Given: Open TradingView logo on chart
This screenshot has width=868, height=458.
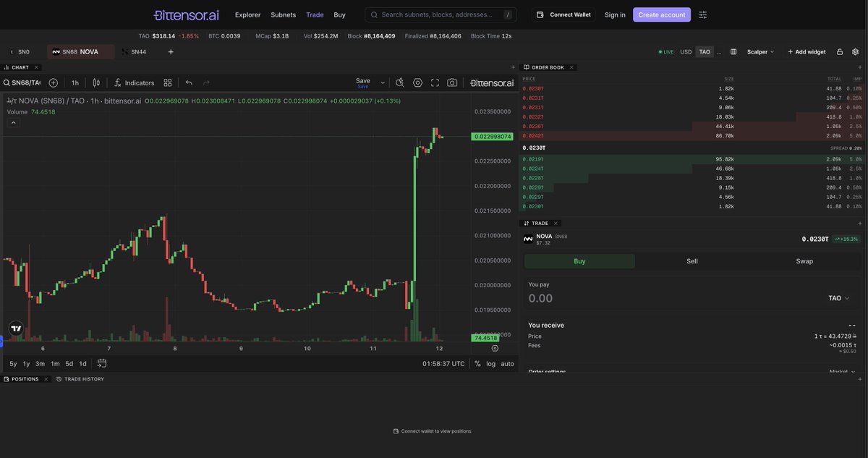Looking at the screenshot, I should (x=16, y=328).
